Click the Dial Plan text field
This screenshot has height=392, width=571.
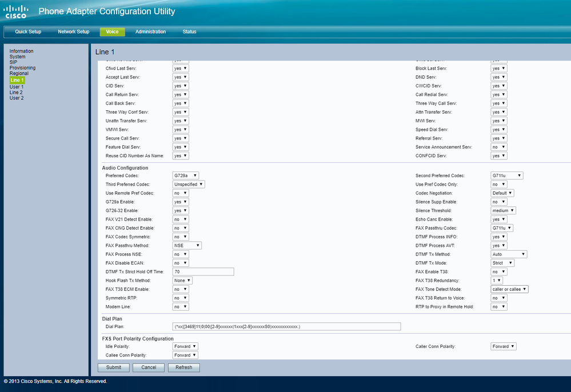click(x=286, y=326)
